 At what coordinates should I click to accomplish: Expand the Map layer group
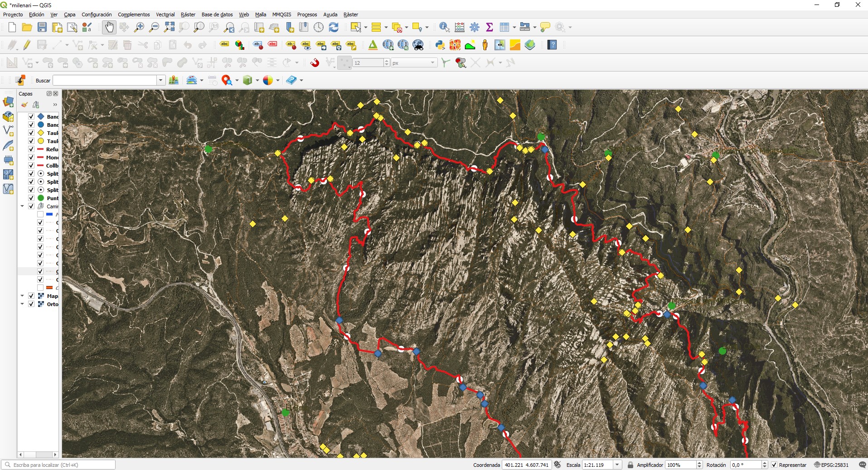(22, 296)
